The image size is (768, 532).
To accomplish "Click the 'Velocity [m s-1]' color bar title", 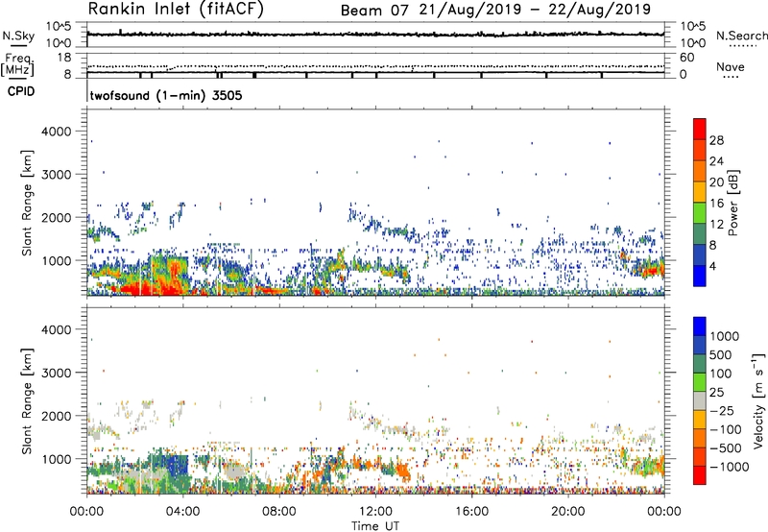I will 758,400.
